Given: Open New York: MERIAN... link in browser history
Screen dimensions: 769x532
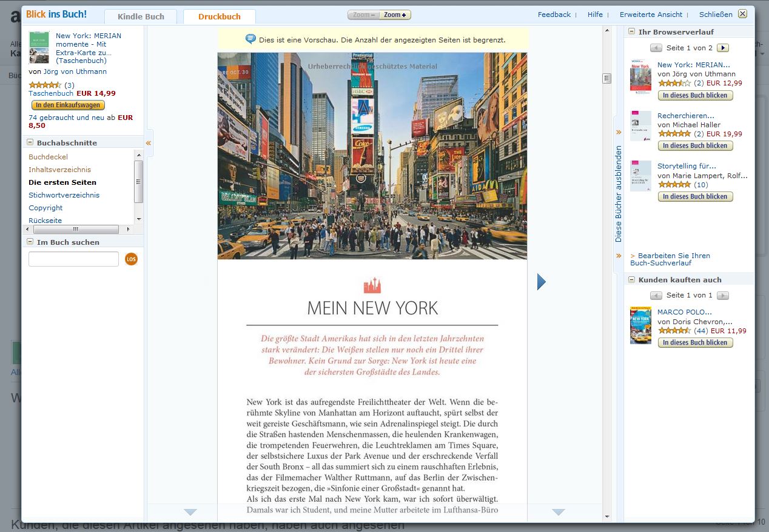Looking at the screenshot, I should (694, 65).
